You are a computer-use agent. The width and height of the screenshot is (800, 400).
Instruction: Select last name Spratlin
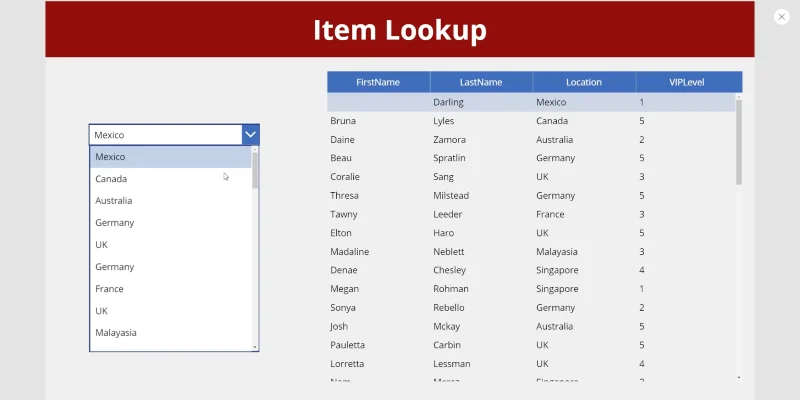449,158
